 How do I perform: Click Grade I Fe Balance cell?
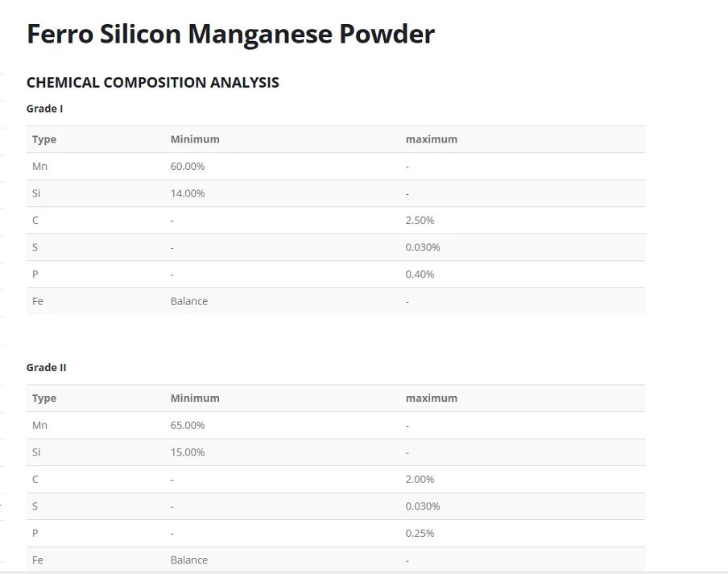click(189, 301)
